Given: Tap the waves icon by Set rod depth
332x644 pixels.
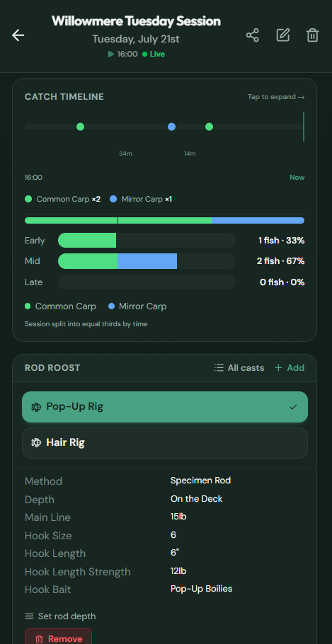Looking at the screenshot, I should point(29,616).
